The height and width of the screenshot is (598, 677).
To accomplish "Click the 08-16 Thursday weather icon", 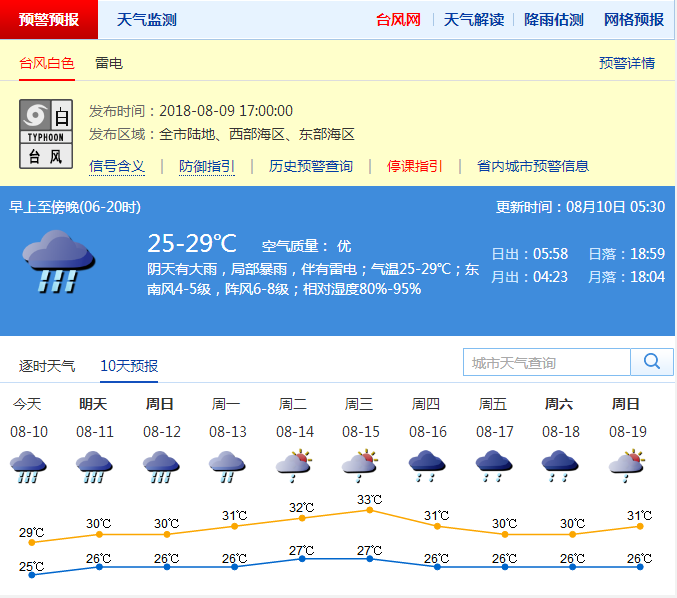I will click(x=427, y=467).
